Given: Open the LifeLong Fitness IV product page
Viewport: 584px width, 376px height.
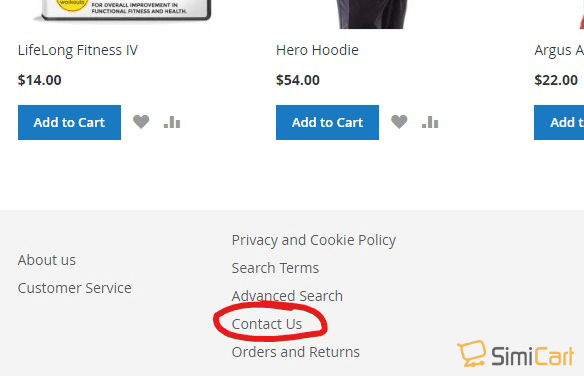Looking at the screenshot, I should tap(78, 50).
